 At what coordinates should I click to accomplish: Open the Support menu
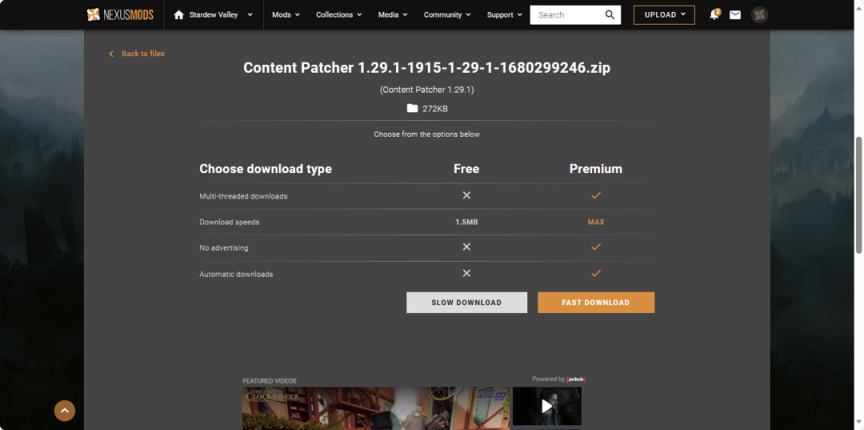point(504,15)
